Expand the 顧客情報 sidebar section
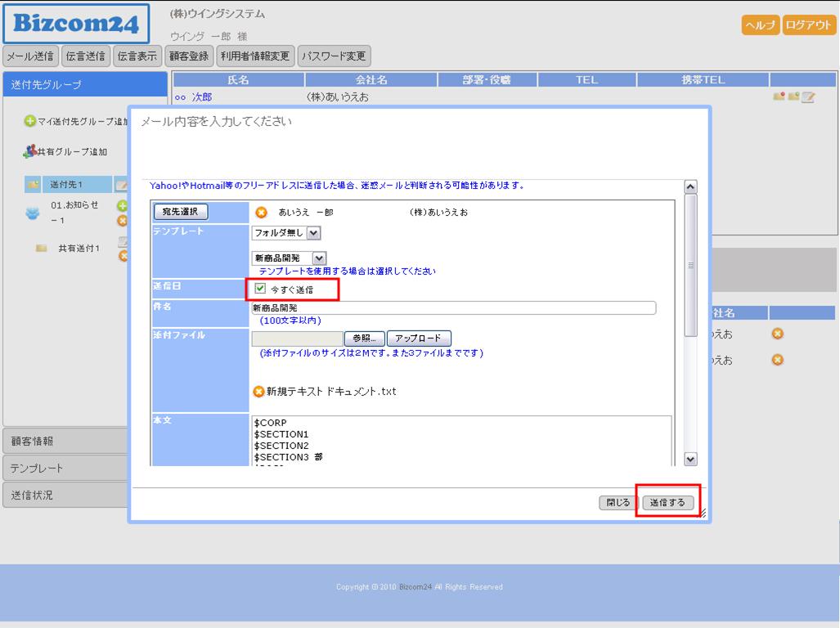Screen dimensions: 840x628 point(65,441)
